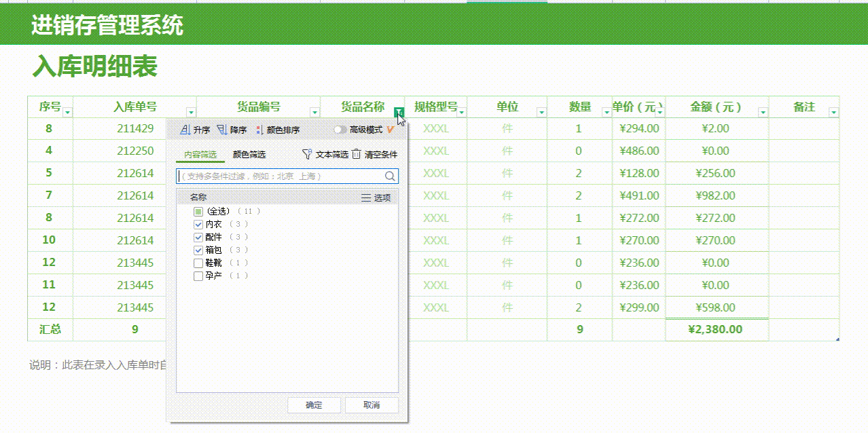Check the 鞋靴 checkbox
Image resolution: width=868 pixels, height=433 pixels.
pos(198,263)
